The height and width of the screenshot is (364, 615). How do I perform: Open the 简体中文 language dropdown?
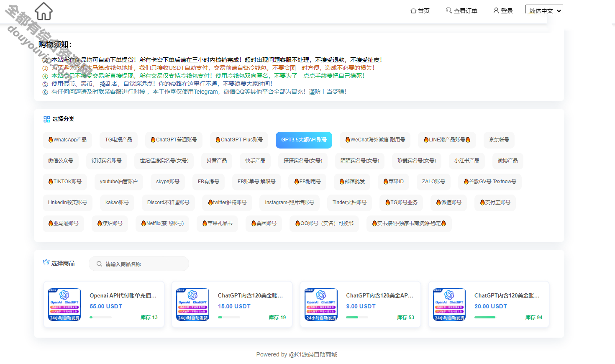pyautogui.click(x=544, y=10)
